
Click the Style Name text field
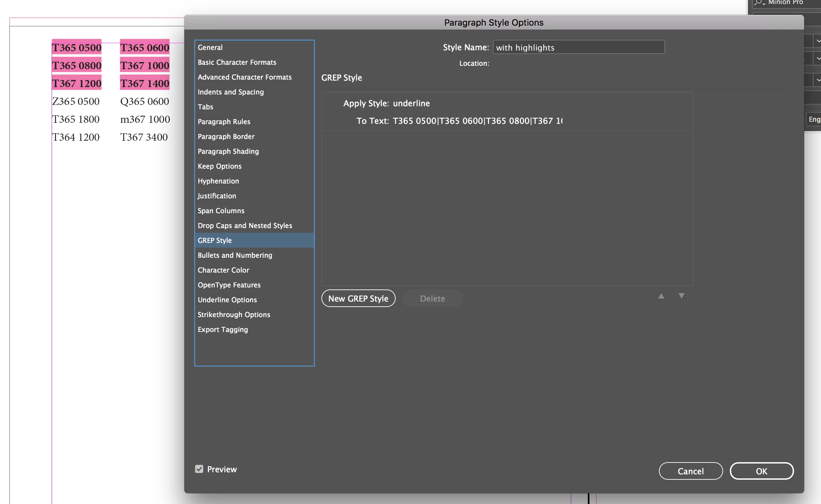(578, 48)
